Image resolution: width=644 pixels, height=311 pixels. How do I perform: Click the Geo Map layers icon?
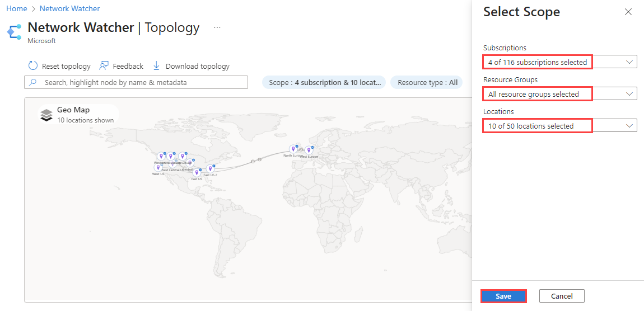(x=47, y=116)
